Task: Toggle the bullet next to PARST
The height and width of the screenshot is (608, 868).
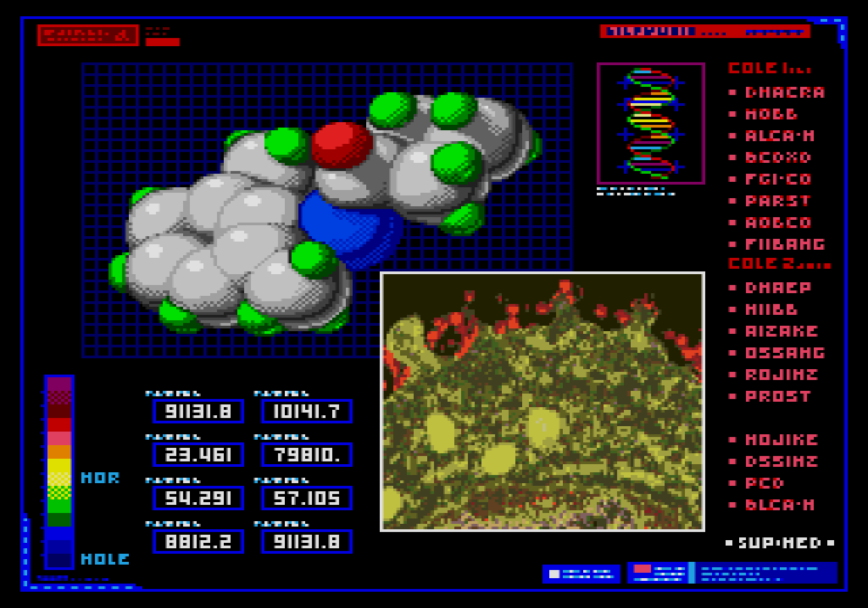Action: point(732,201)
